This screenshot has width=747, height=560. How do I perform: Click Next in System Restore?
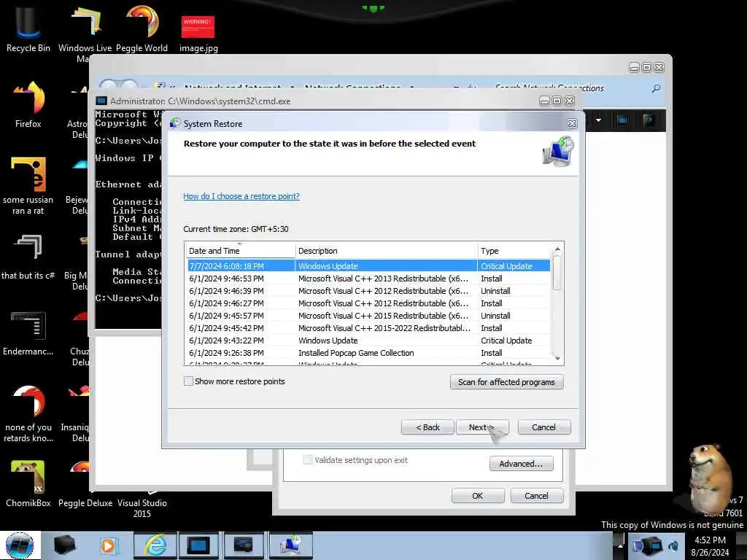coord(482,427)
